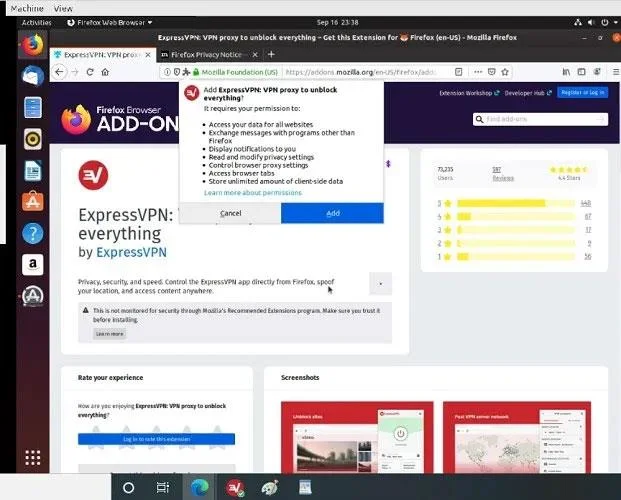The width and height of the screenshot is (621, 500).
Task: Click the ExpressVPN author link
Action: tap(131, 252)
